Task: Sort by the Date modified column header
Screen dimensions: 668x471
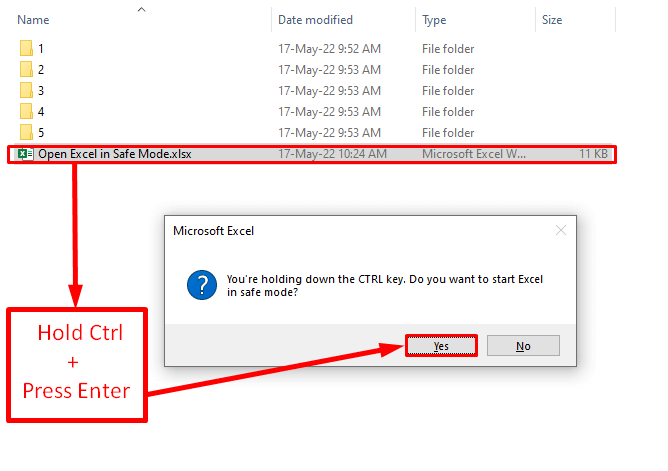Action: pos(315,20)
